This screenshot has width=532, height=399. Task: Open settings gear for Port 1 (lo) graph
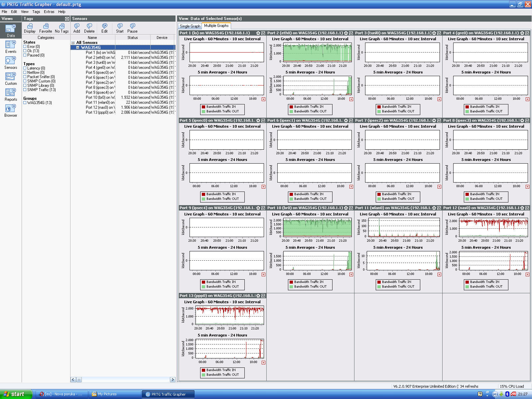coord(258,33)
